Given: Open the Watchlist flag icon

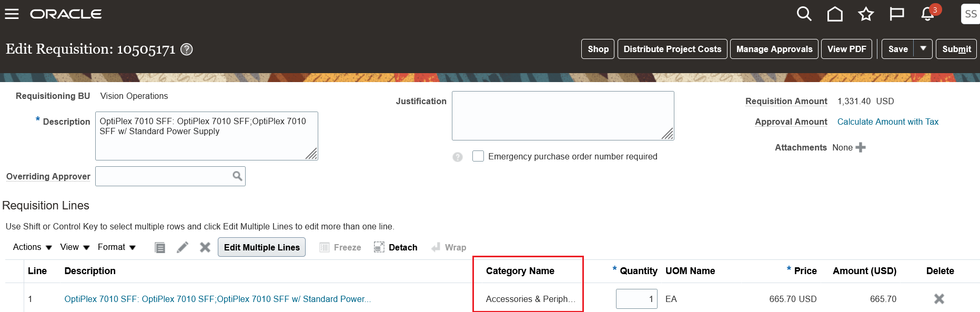Looking at the screenshot, I should click(x=896, y=14).
